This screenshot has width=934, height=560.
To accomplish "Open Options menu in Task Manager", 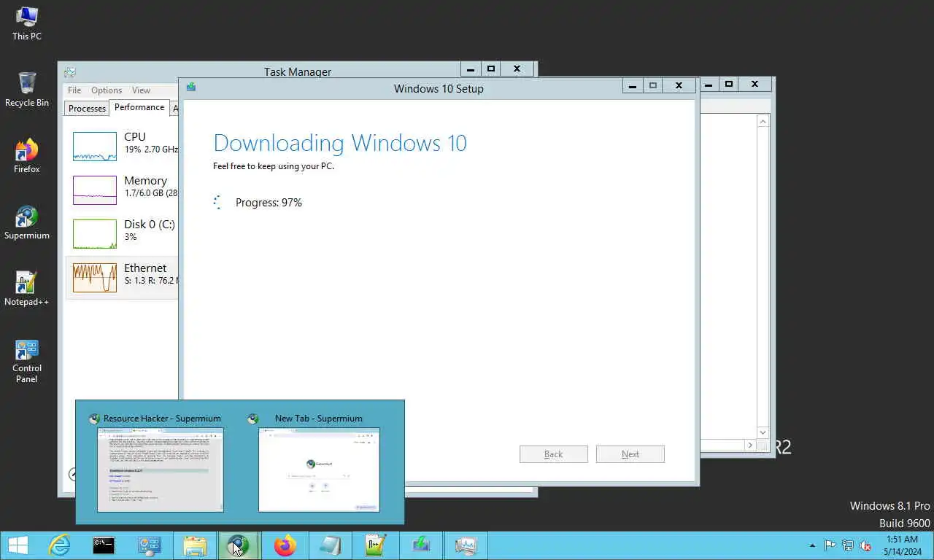I will click(x=107, y=90).
